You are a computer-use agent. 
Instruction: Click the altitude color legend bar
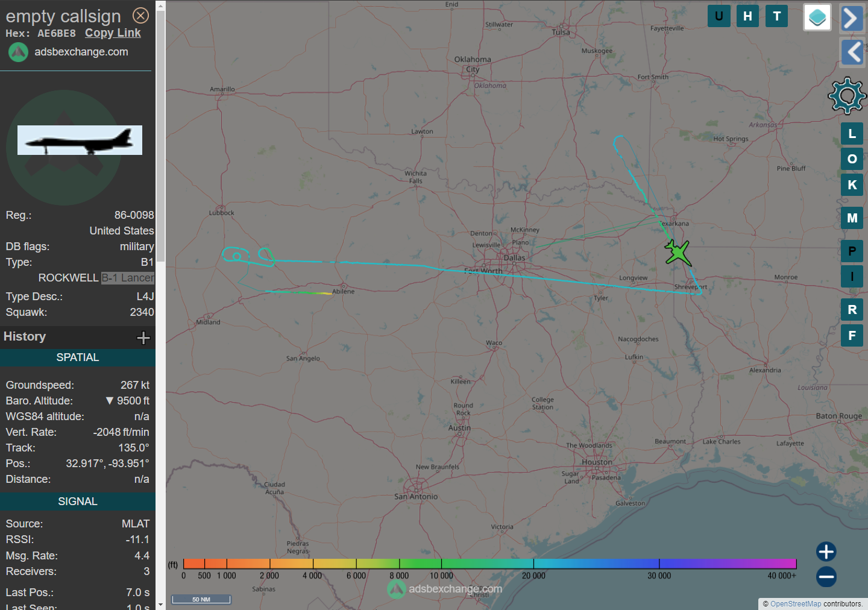(x=489, y=564)
